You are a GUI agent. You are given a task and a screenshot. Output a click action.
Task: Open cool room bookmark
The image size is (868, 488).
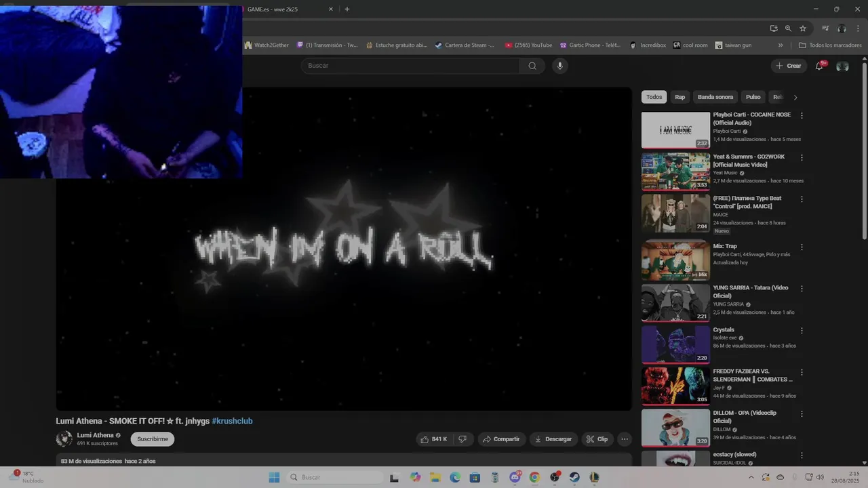point(690,45)
